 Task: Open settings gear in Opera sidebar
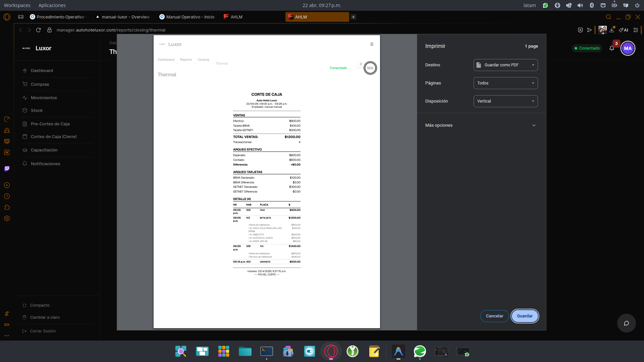coord(7,219)
